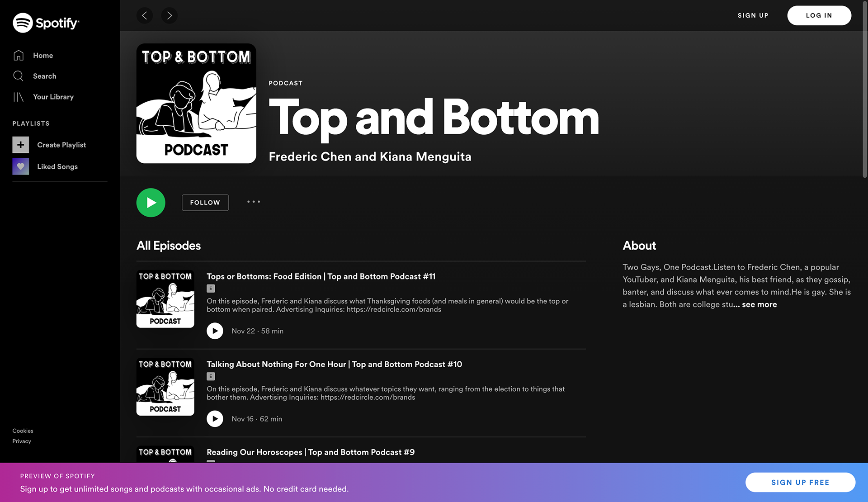
Task: Select Home in the sidebar
Action: pyautogui.click(x=43, y=55)
